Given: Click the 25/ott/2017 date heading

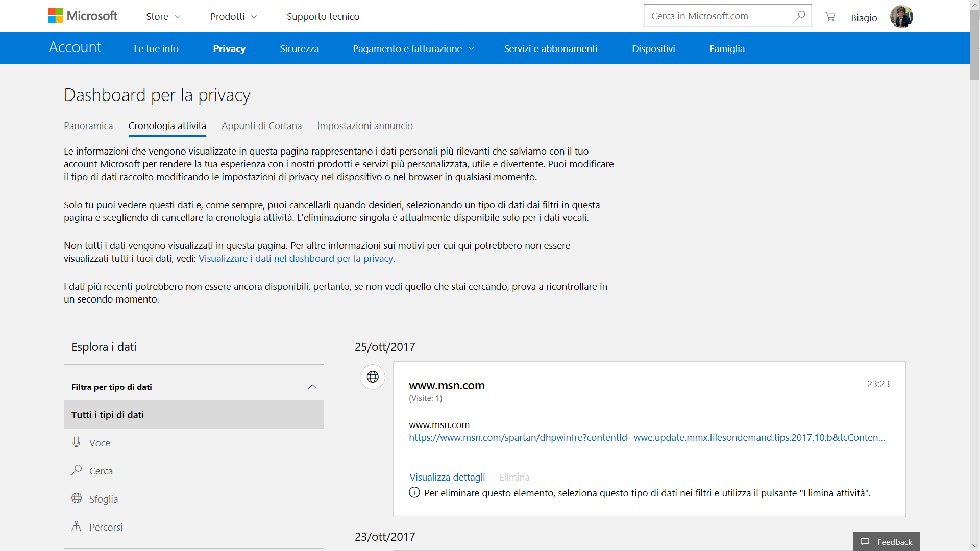Looking at the screenshot, I should tap(385, 347).
